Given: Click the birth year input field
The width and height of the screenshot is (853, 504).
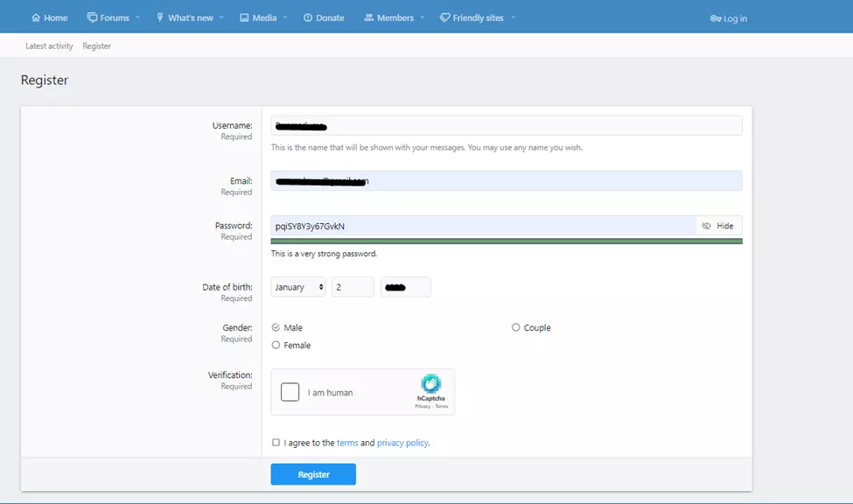Looking at the screenshot, I should (x=406, y=287).
